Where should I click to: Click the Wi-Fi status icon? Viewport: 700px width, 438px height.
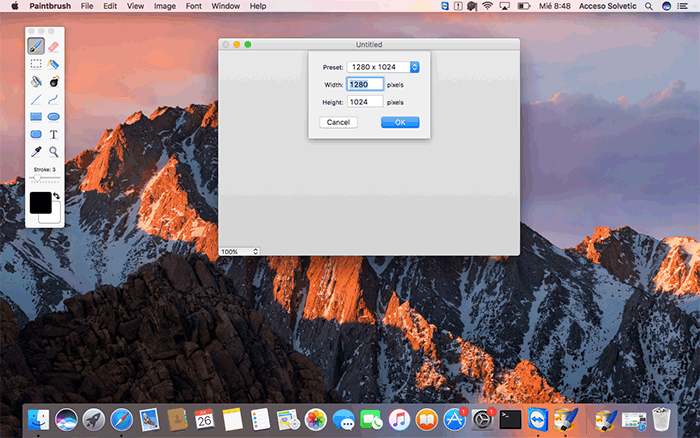tap(487, 6)
